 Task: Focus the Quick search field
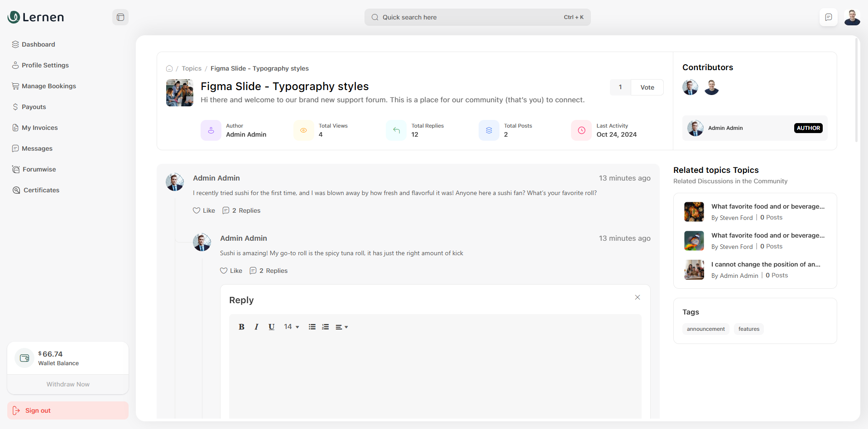[x=477, y=17]
